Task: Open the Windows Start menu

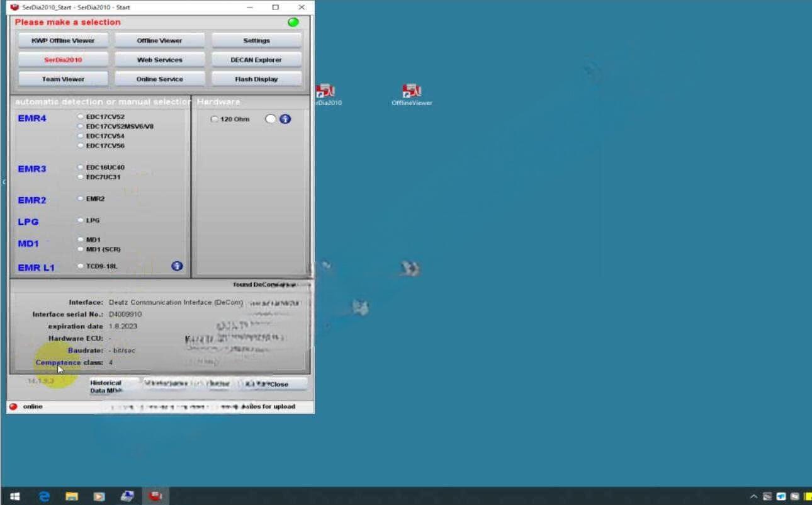Action: [x=14, y=496]
